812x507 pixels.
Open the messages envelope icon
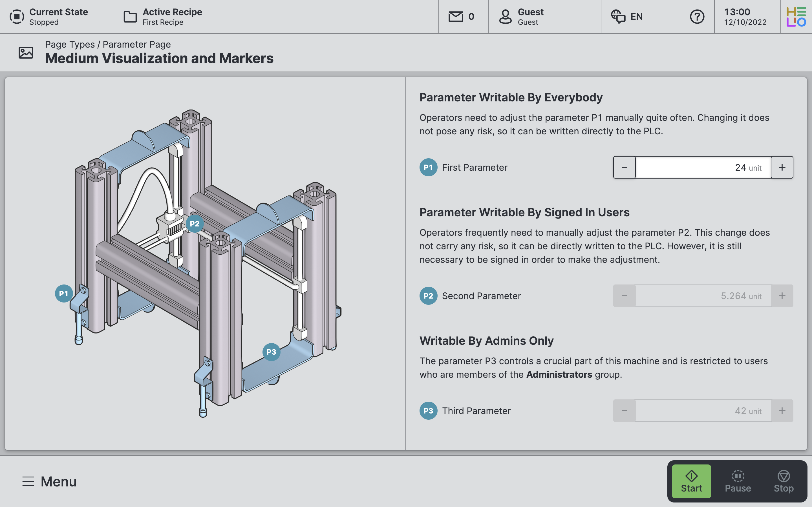pyautogui.click(x=456, y=16)
